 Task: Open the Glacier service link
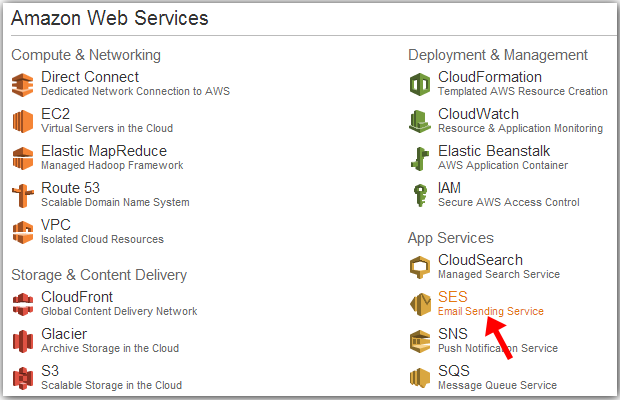coord(64,334)
